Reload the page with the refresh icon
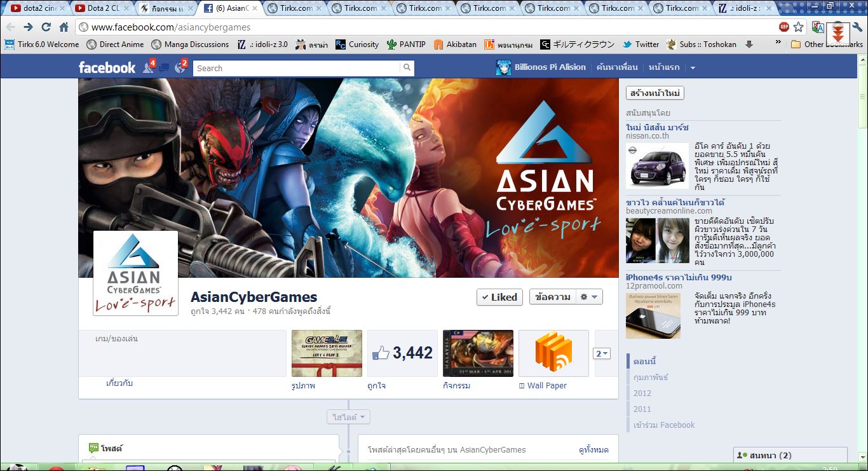Screen dimensions: 868x471 46,27
